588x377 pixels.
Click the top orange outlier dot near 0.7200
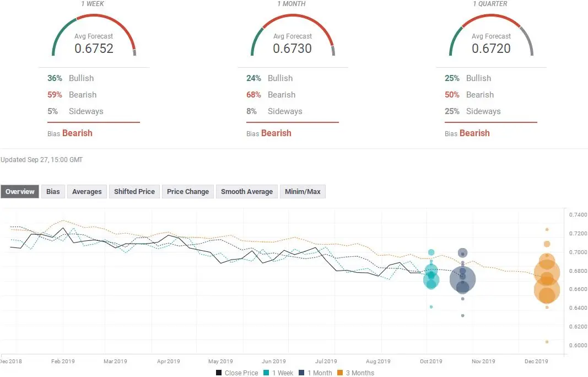(x=547, y=230)
